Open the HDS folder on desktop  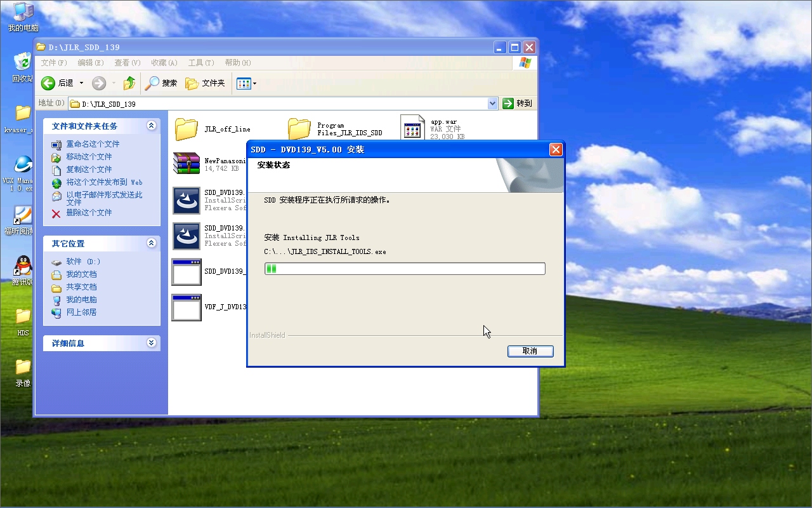click(23, 321)
